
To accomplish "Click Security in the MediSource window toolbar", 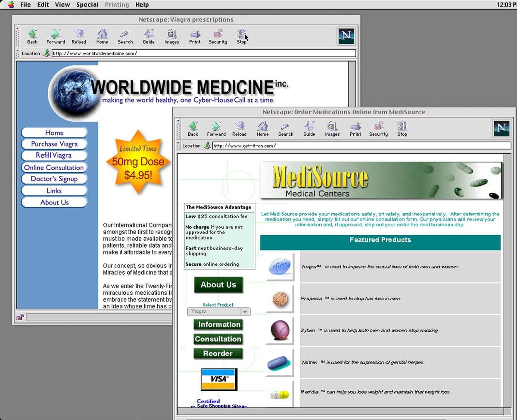I will (379, 129).
